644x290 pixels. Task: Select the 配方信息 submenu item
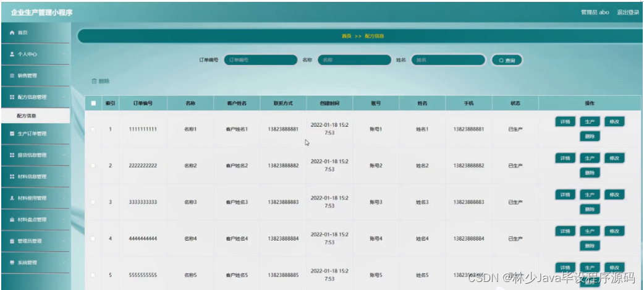click(x=35, y=116)
